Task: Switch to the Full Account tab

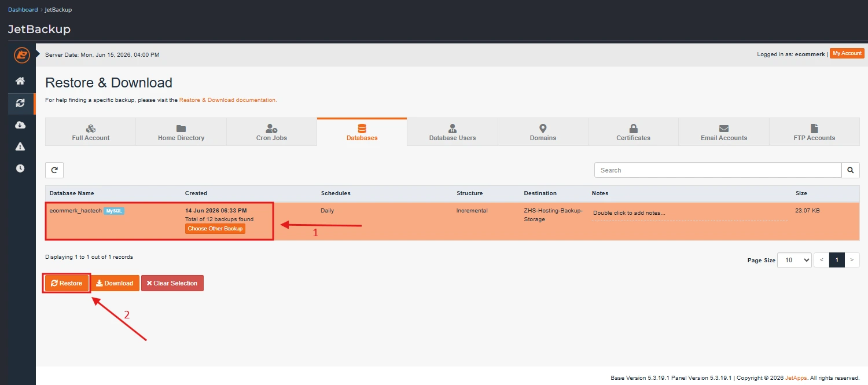Action: point(91,132)
